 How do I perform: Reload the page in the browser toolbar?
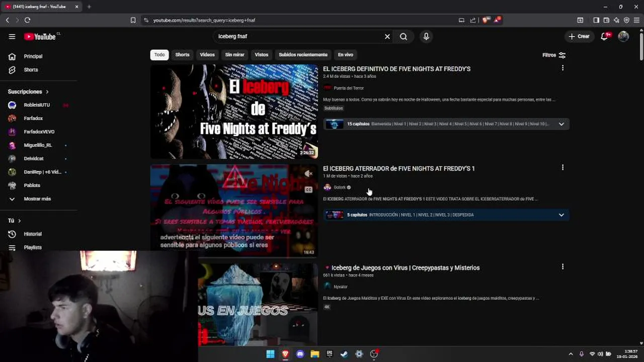(27, 20)
